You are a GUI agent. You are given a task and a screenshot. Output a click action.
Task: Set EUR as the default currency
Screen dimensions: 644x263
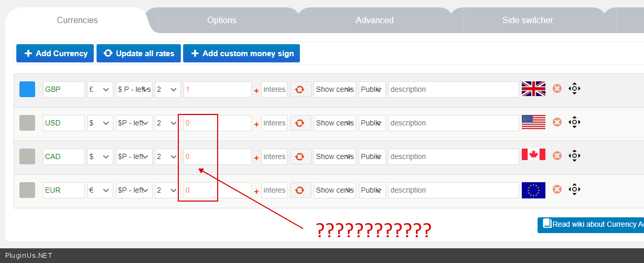point(27,190)
